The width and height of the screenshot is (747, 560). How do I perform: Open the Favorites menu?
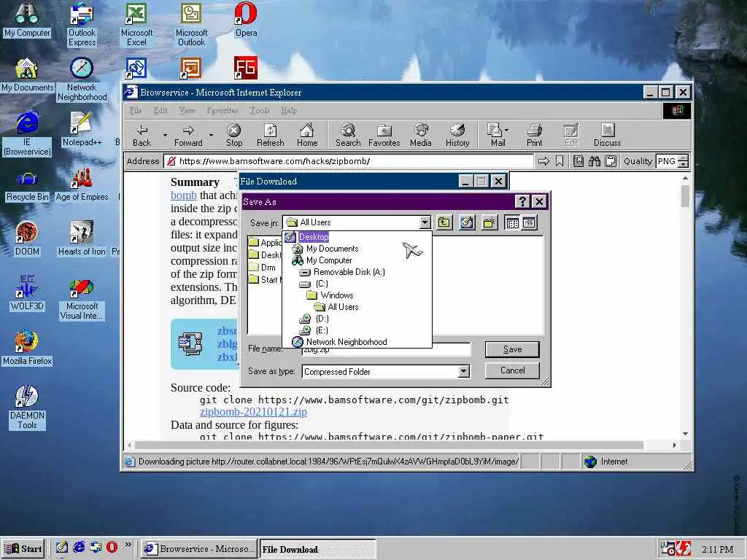[222, 111]
